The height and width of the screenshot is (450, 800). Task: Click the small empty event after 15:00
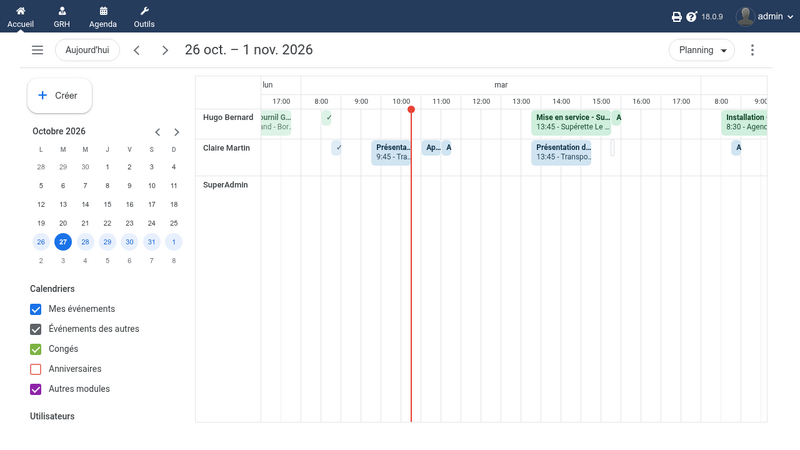click(612, 148)
